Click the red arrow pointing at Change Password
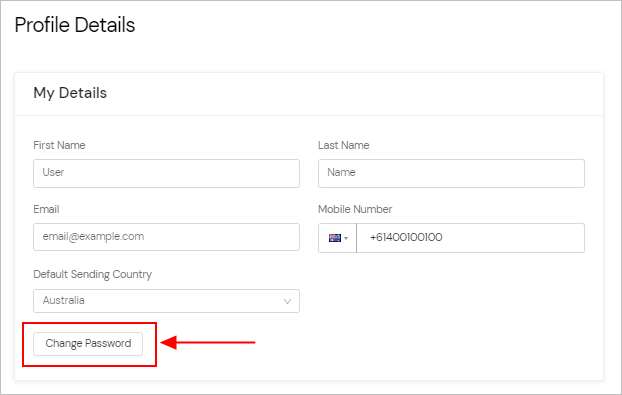Image resolution: width=622 pixels, height=395 pixels. [208, 342]
